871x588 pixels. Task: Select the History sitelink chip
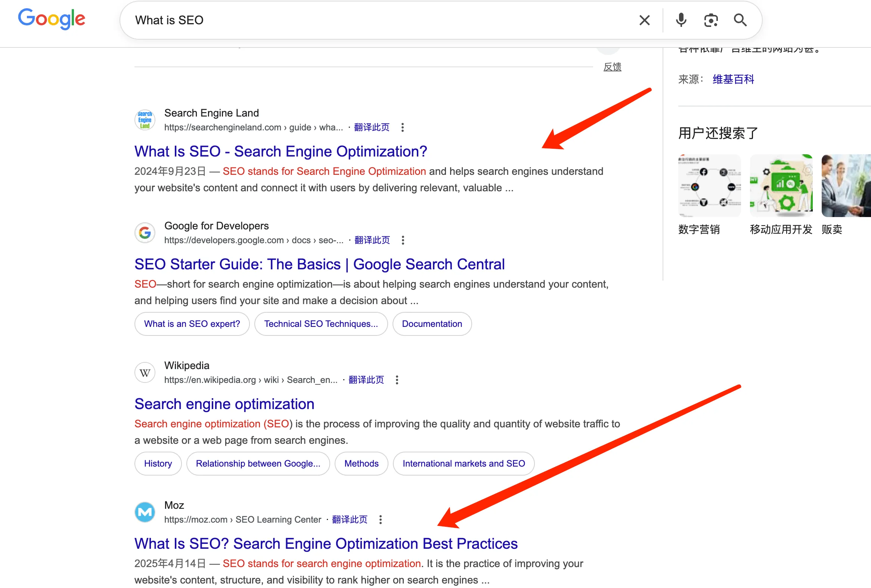(158, 464)
